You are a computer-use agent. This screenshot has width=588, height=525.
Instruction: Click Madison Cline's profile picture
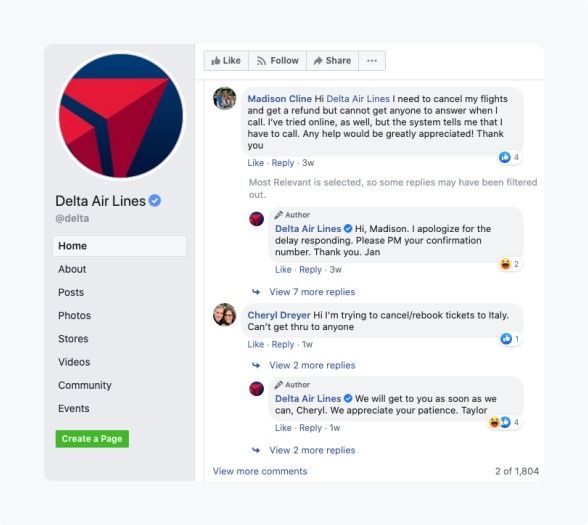(x=225, y=99)
